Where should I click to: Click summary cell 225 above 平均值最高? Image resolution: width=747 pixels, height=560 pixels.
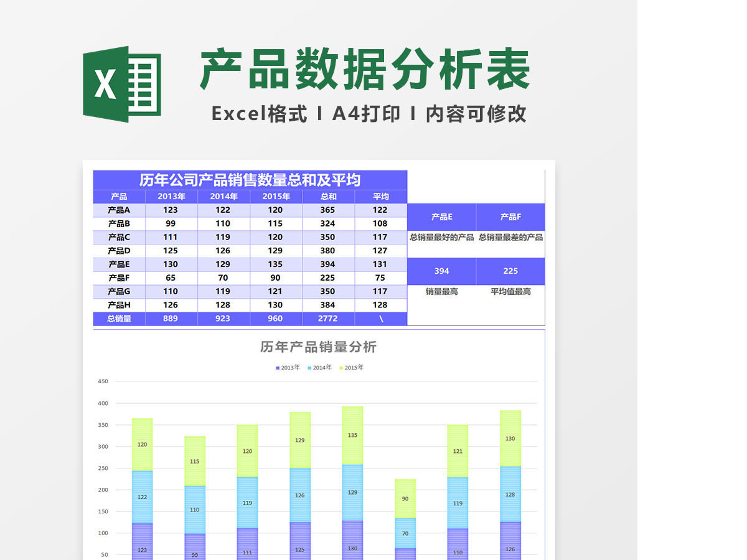click(x=510, y=271)
